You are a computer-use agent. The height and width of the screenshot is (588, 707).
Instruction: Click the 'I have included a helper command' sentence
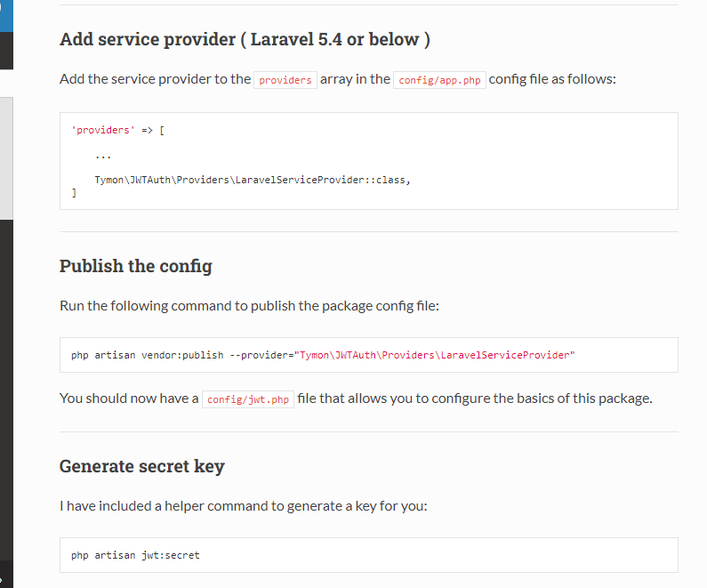pos(244,506)
